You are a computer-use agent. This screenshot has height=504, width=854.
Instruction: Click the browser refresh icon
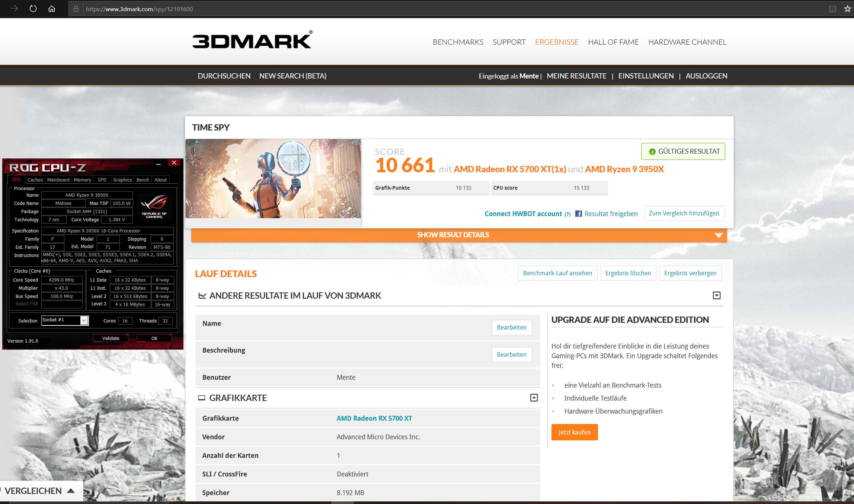[x=33, y=9]
